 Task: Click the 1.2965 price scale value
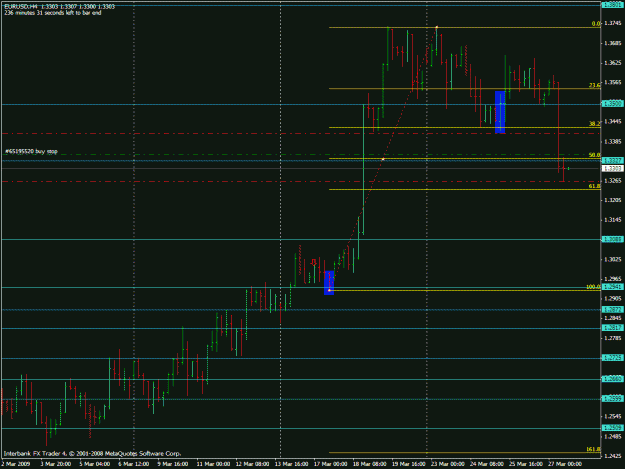coord(613,279)
